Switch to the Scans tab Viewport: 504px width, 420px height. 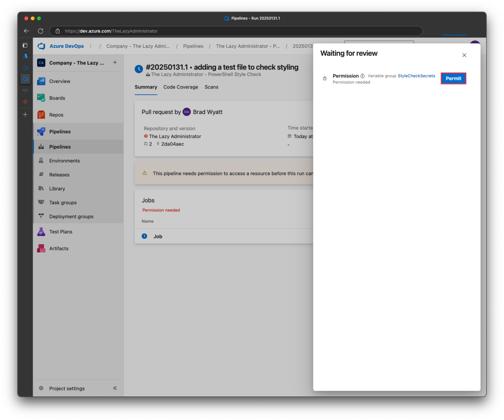pyautogui.click(x=211, y=87)
